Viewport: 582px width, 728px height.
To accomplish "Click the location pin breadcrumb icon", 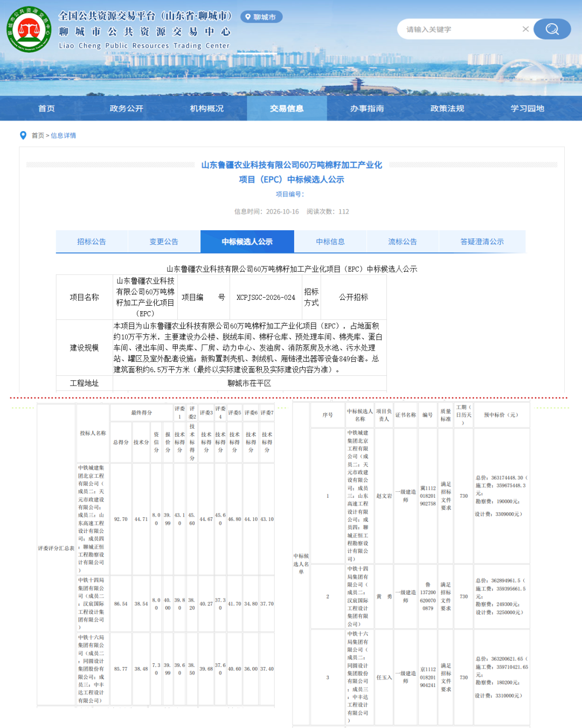I will coord(23,135).
